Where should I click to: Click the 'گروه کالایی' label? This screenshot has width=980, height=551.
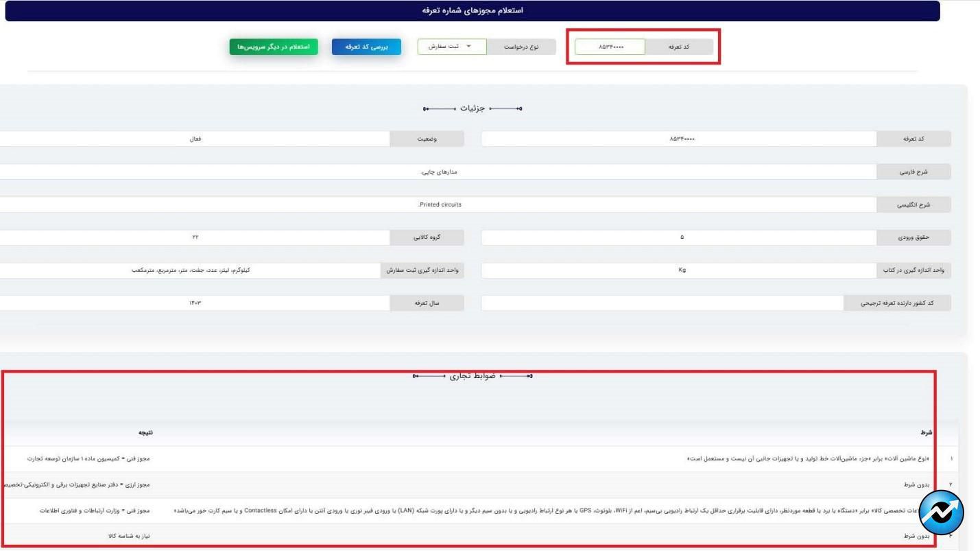point(427,237)
